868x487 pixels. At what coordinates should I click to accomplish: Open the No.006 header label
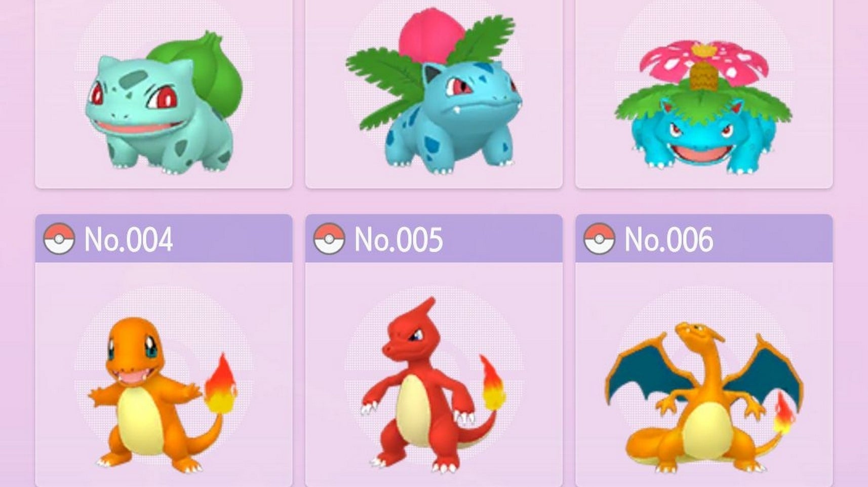668,239
